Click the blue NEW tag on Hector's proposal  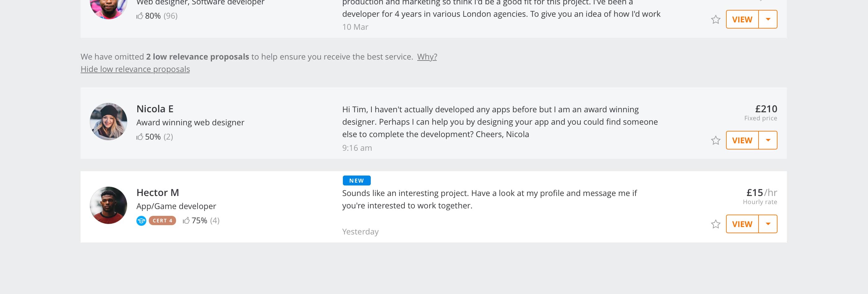click(x=356, y=181)
